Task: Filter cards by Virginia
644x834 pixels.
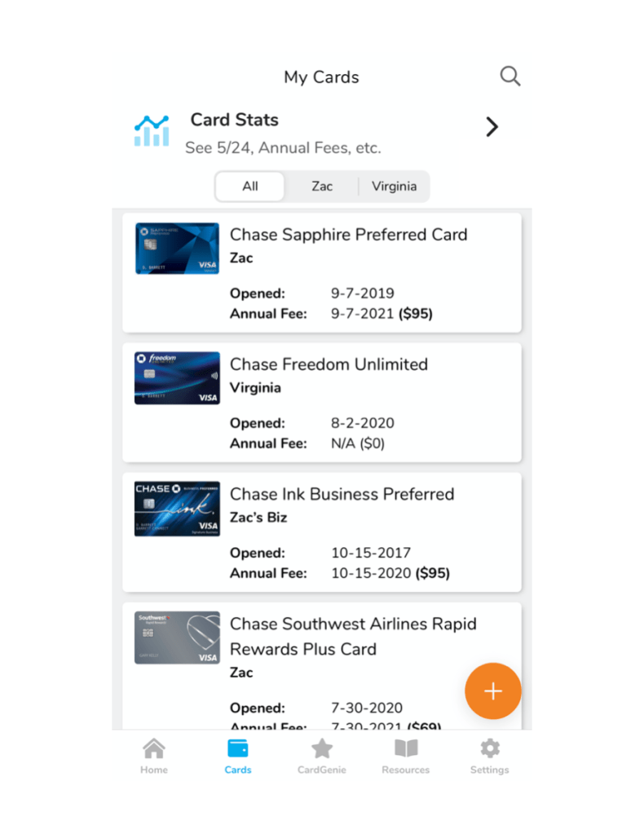Action: (x=394, y=186)
